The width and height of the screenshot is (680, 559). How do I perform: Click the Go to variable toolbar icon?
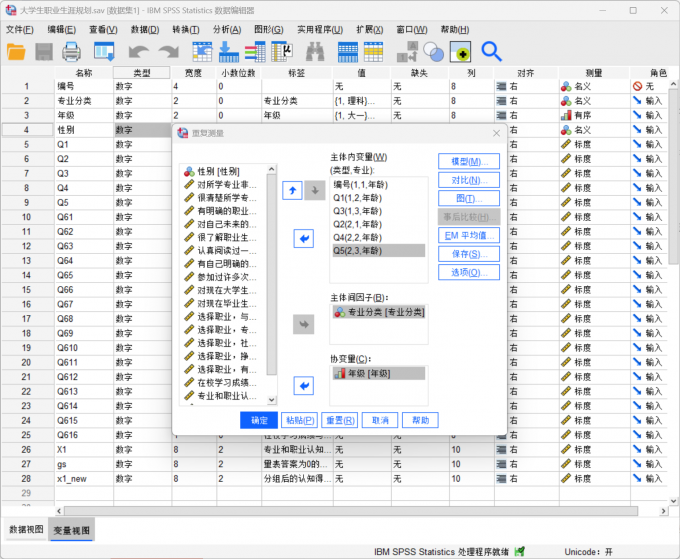pos(229,52)
